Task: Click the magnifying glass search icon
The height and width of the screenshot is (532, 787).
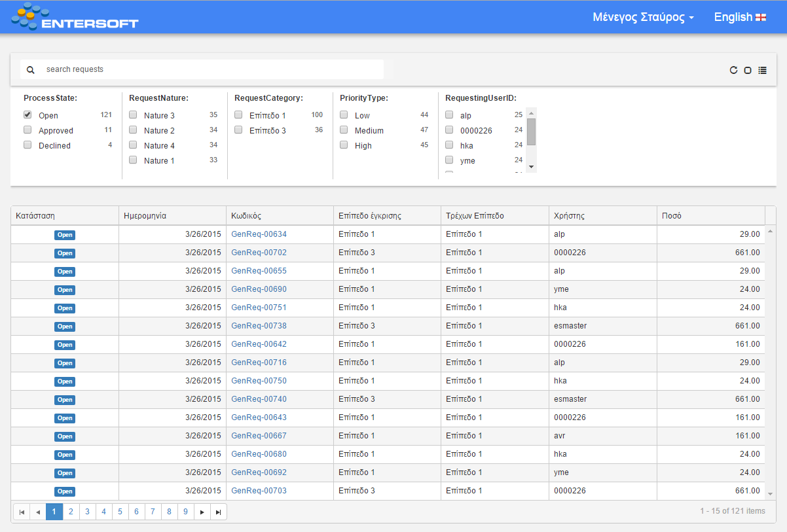Action: coord(30,70)
